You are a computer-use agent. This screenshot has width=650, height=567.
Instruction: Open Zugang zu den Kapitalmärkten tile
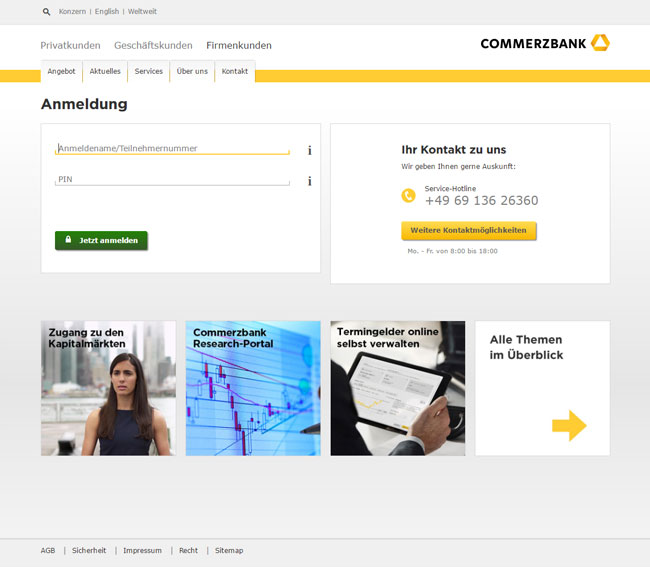pos(108,388)
